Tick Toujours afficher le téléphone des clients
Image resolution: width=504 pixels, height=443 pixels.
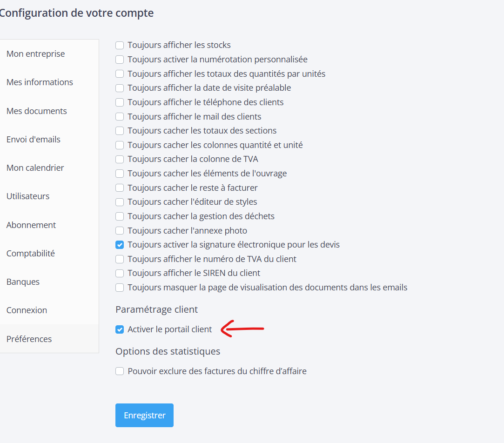[120, 102]
